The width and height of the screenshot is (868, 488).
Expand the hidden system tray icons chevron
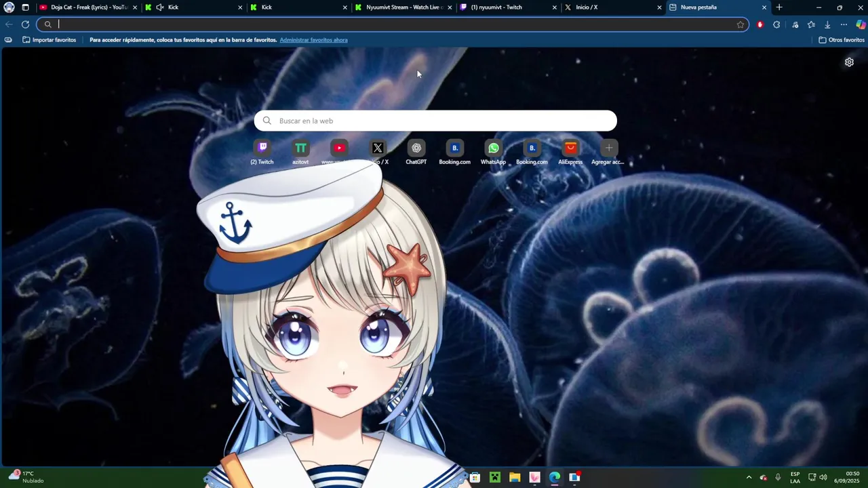click(749, 477)
